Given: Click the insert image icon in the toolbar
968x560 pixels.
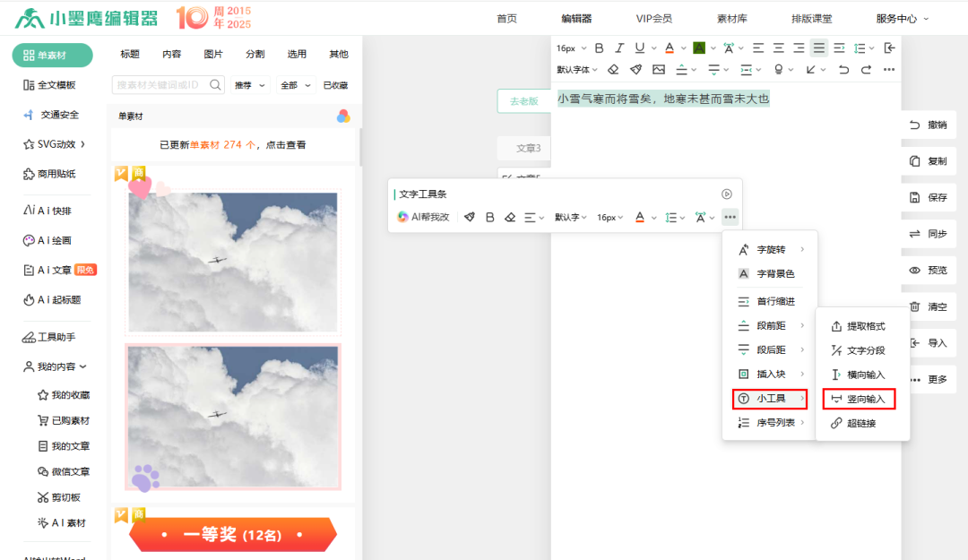Looking at the screenshot, I should click(x=659, y=69).
